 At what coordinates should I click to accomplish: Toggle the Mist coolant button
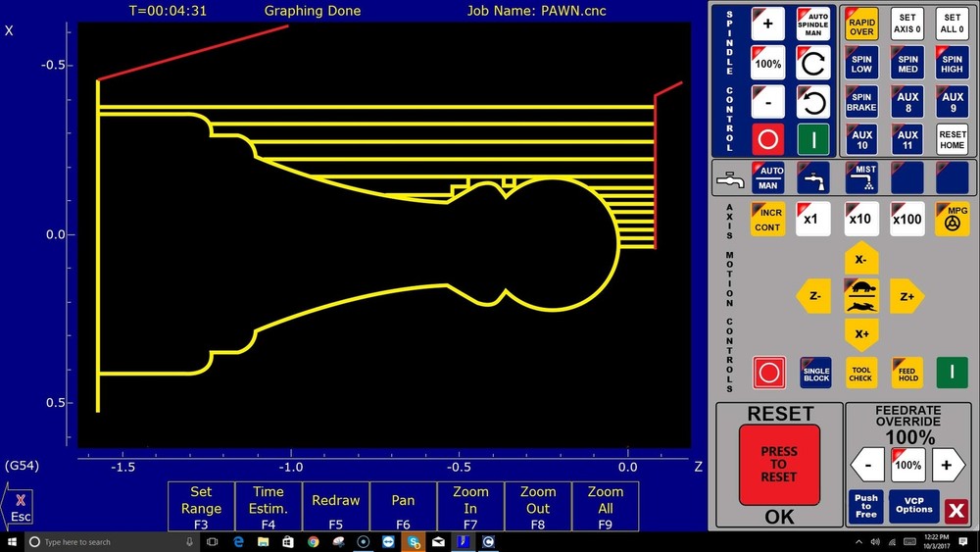[861, 177]
